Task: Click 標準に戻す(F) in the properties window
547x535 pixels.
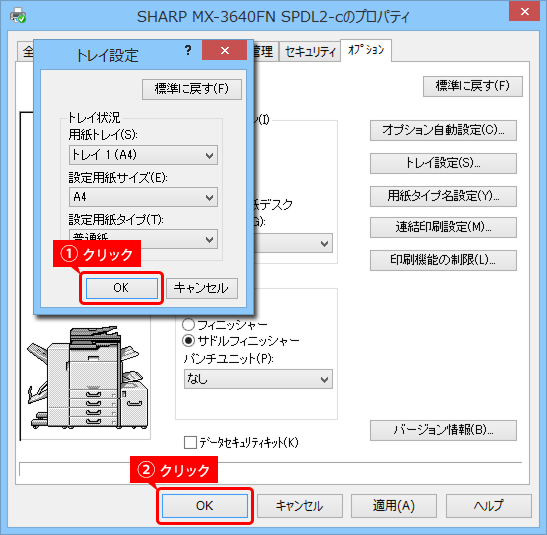Action: click(x=473, y=86)
